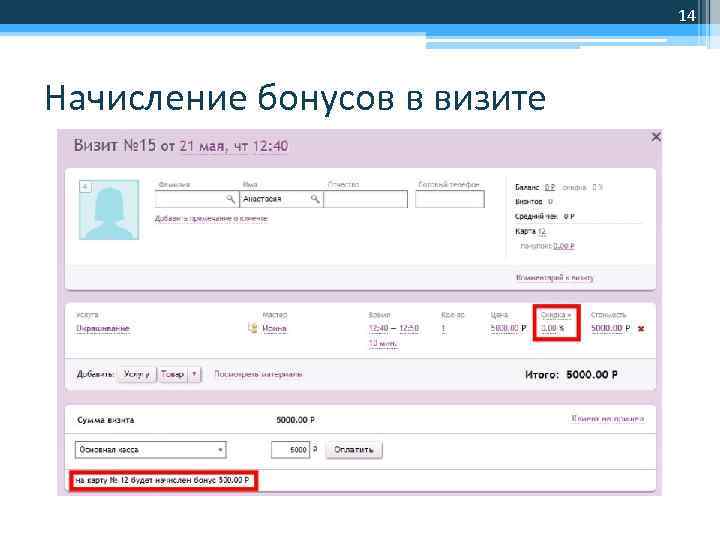Click the bonus accrual notice for card 12
The image size is (720, 540).
[x=163, y=480]
